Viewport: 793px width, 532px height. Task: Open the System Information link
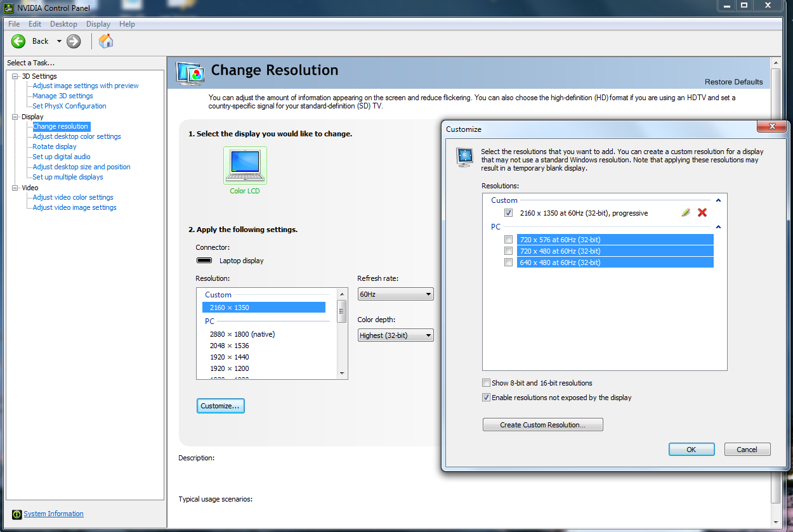[53, 514]
